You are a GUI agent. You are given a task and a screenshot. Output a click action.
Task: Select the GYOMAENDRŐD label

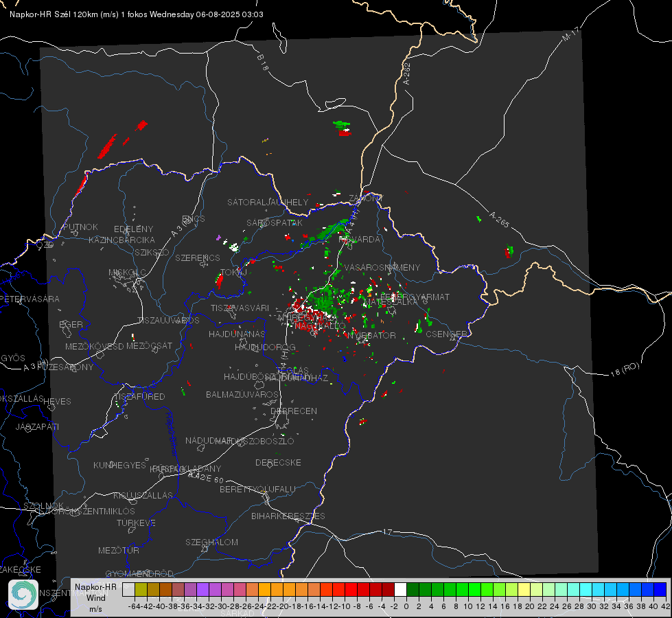click(x=139, y=573)
